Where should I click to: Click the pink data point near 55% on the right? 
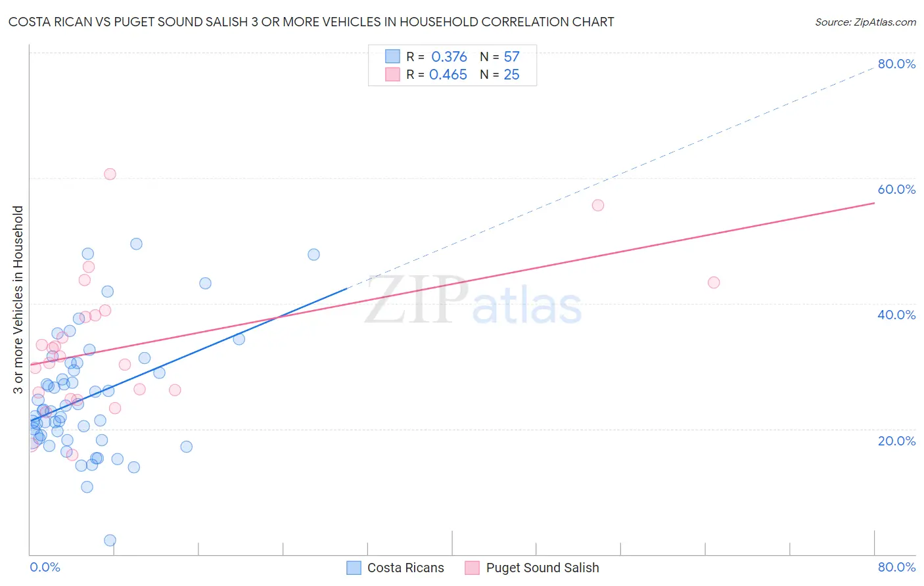click(597, 205)
